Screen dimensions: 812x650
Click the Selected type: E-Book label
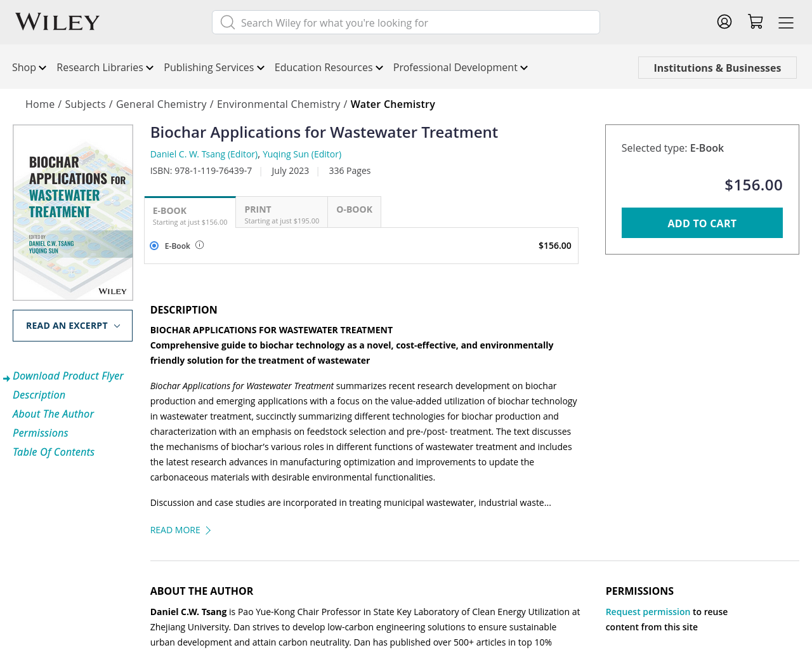pos(672,148)
